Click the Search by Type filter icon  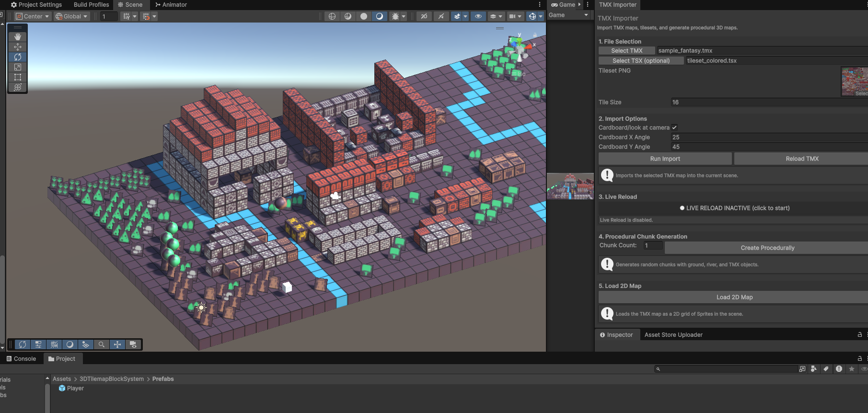coord(813,369)
